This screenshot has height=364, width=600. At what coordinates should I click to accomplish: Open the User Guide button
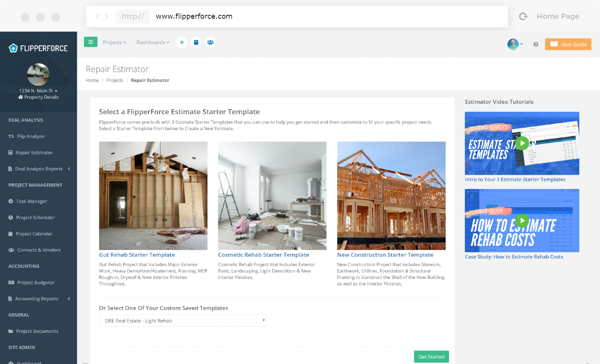(x=568, y=44)
